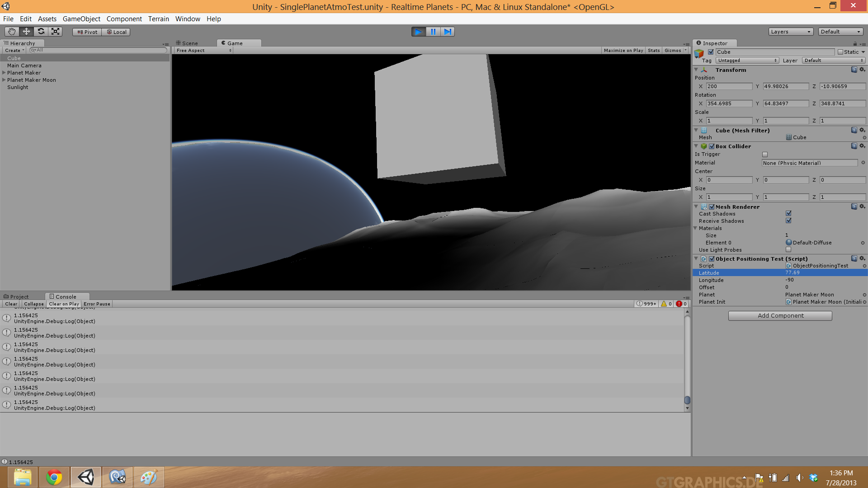868x488 pixels.
Task: Open the File menu
Action: pos(8,19)
